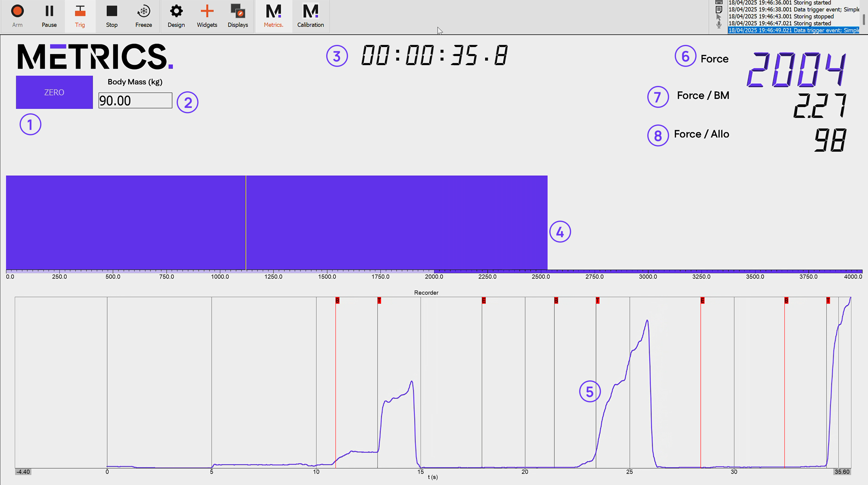The height and width of the screenshot is (485, 868).
Task: Click the Body Mass input field
Action: (x=135, y=101)
